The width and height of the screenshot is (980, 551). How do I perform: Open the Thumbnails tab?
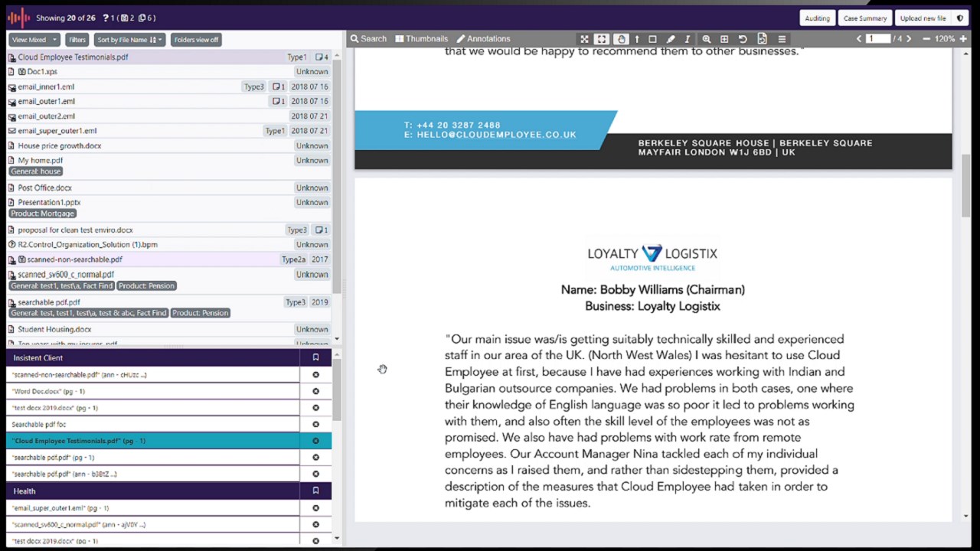tap(422, 39)
